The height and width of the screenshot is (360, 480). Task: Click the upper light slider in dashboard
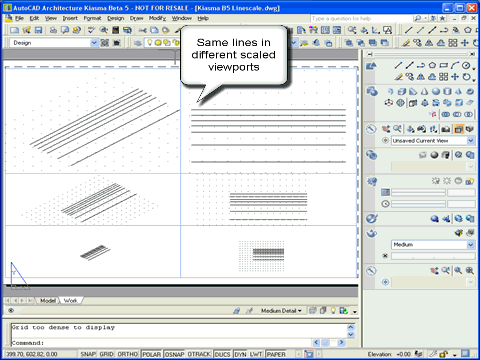(x=418, y=192)
